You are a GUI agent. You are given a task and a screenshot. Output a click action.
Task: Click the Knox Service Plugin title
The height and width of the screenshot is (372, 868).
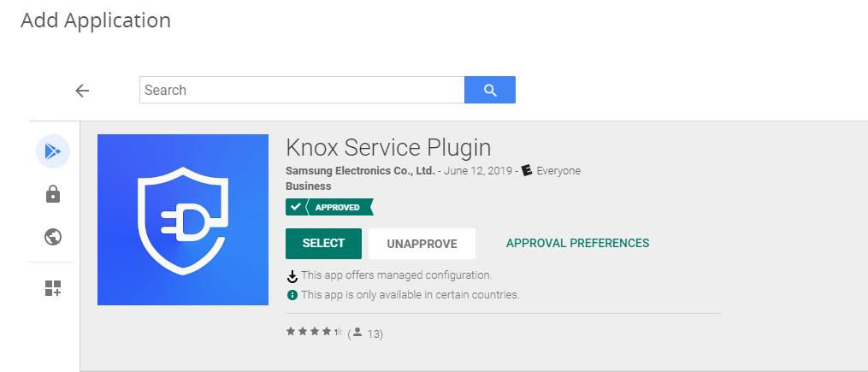pyautogui.click(x=388, y=147)
